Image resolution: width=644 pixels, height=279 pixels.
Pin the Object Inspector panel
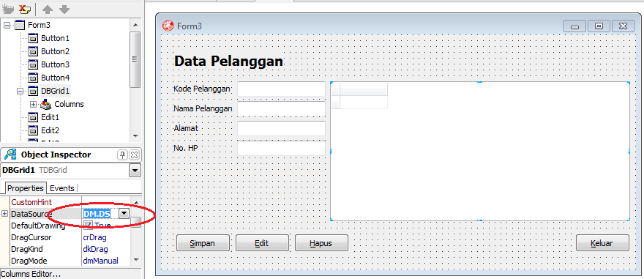pos(122,155)
